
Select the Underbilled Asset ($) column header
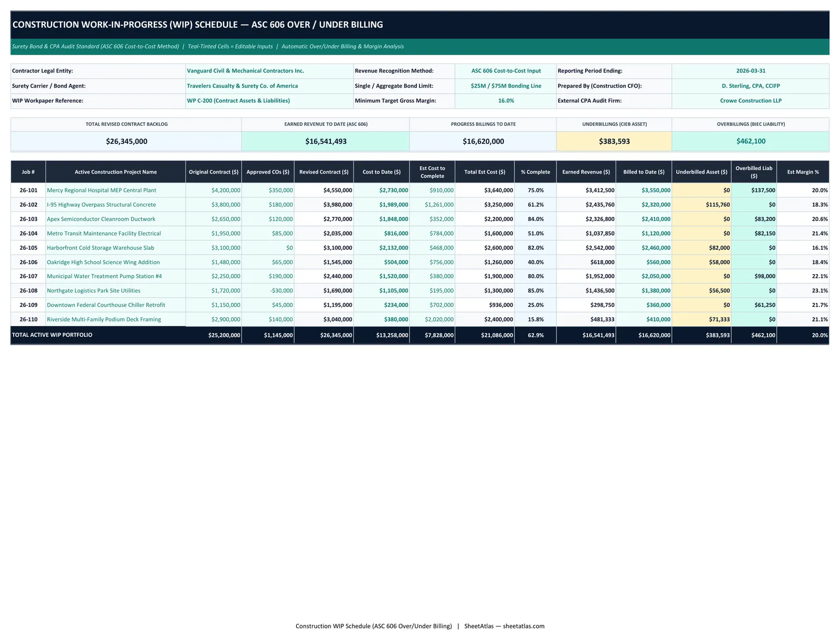tap(701, 172)
